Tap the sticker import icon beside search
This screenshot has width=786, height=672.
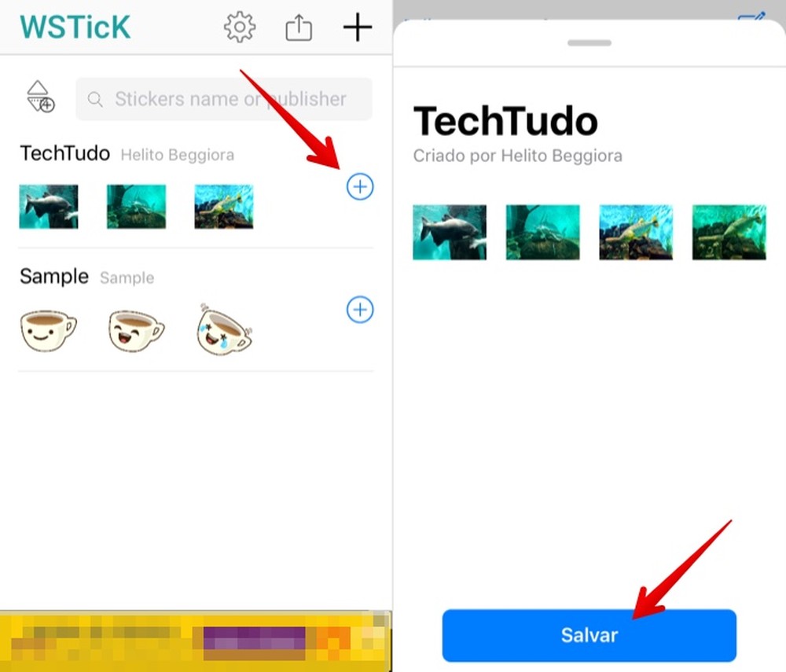pyautogui.click(x=40, y=96)
